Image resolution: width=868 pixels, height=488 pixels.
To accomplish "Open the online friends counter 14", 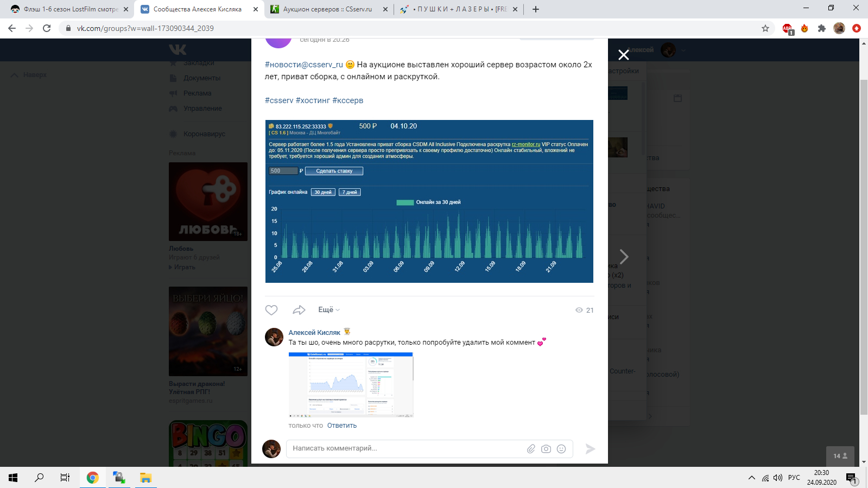I will click(x=840, y=456).
